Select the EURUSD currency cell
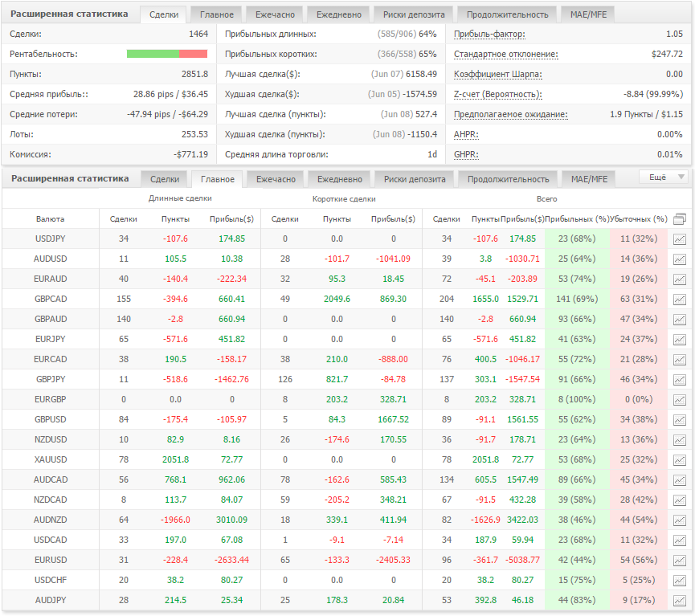695x616 pixels. 51,560
